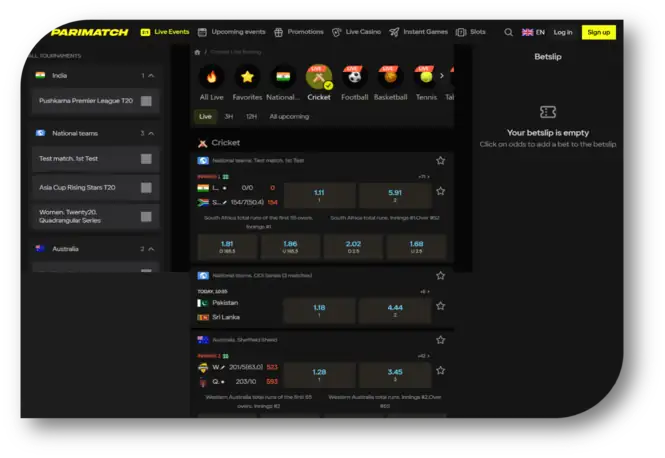Select the 1.81 over odds button
Viewport: 665px width, 458px height.
coord(227,246)
